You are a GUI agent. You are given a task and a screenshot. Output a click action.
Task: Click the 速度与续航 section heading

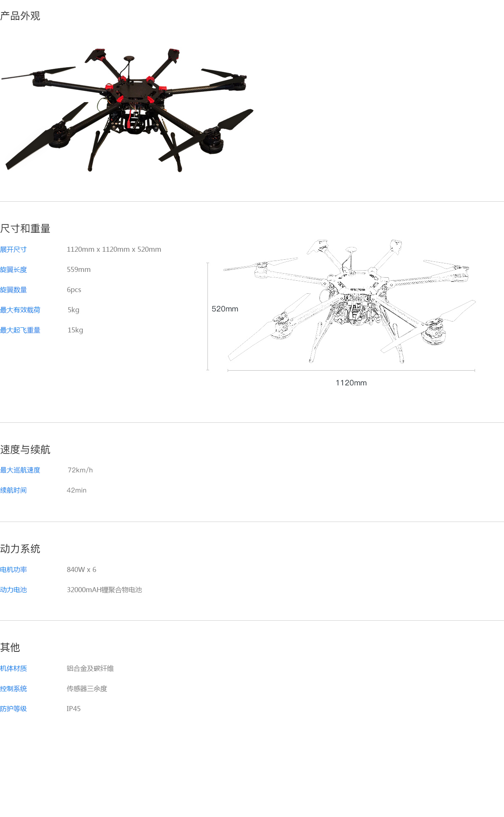[25, 450]
